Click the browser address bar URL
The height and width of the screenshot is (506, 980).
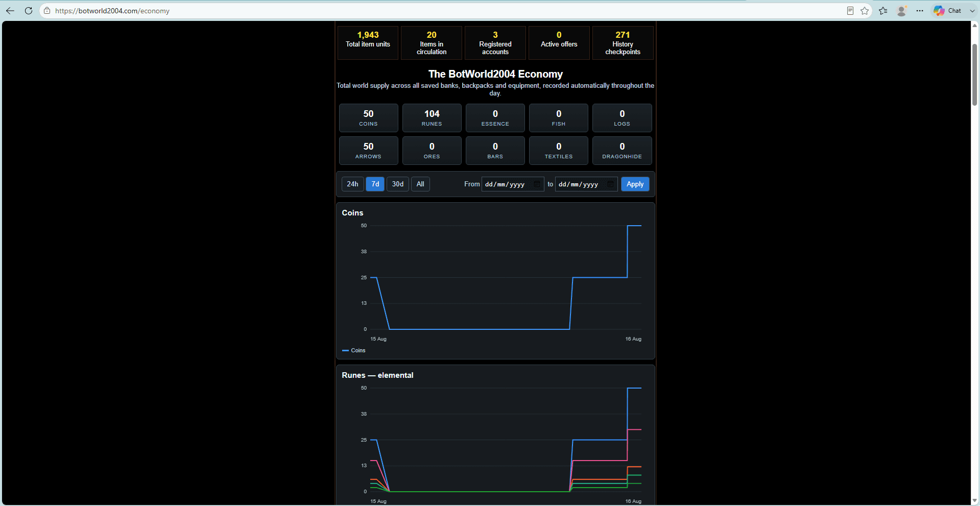[x=112, y=11]
